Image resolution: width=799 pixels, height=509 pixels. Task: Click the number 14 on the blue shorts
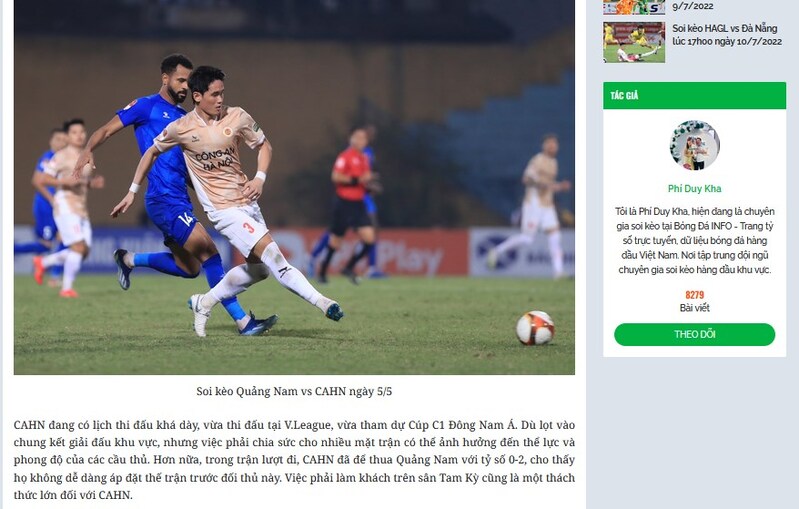(x=186, y=219)
